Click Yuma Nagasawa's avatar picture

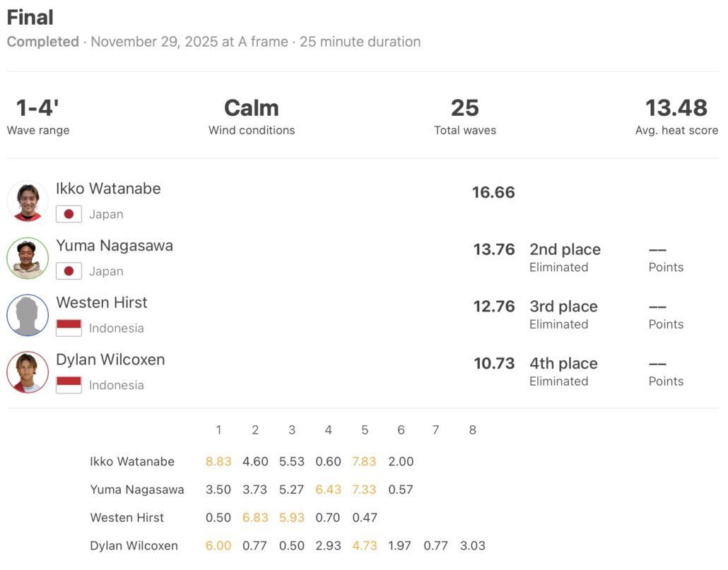coord(28,258)
